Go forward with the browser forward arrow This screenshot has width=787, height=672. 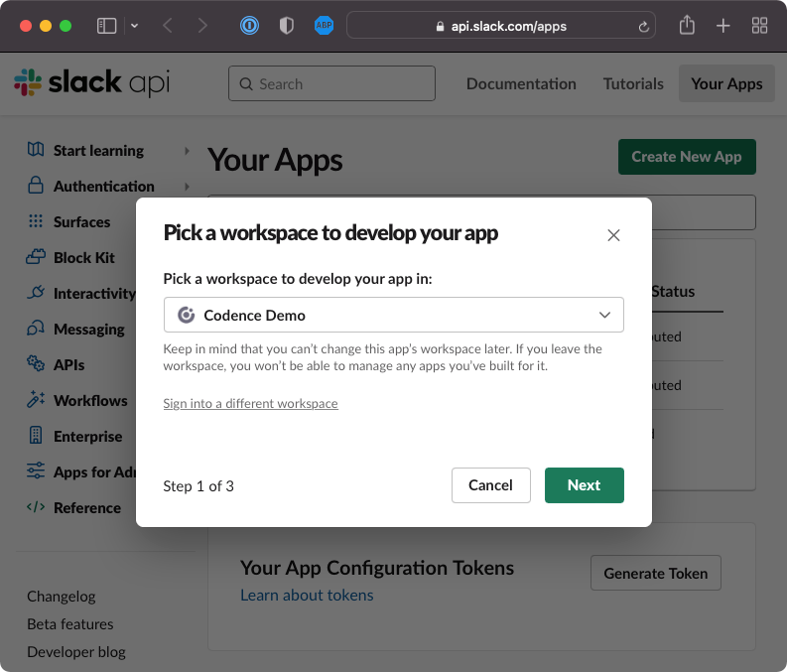pos(201,26)
